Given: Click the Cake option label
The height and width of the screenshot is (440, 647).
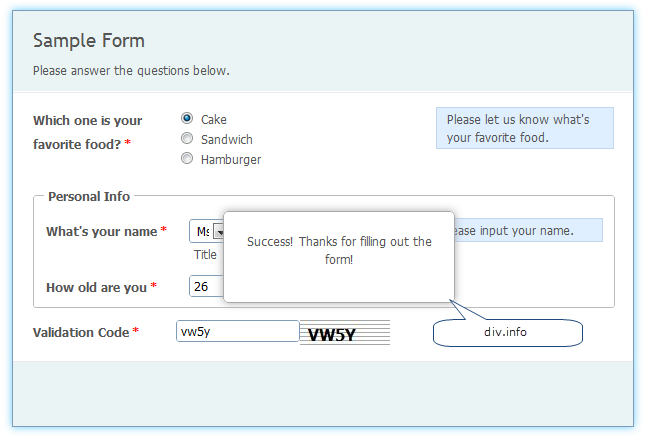Looking at the screenshot, I should (214, 120).
